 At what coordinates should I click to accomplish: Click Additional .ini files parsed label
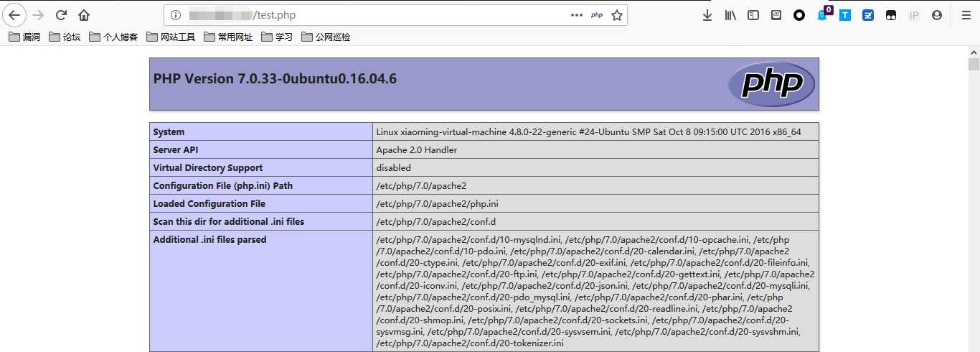(209, 240)
